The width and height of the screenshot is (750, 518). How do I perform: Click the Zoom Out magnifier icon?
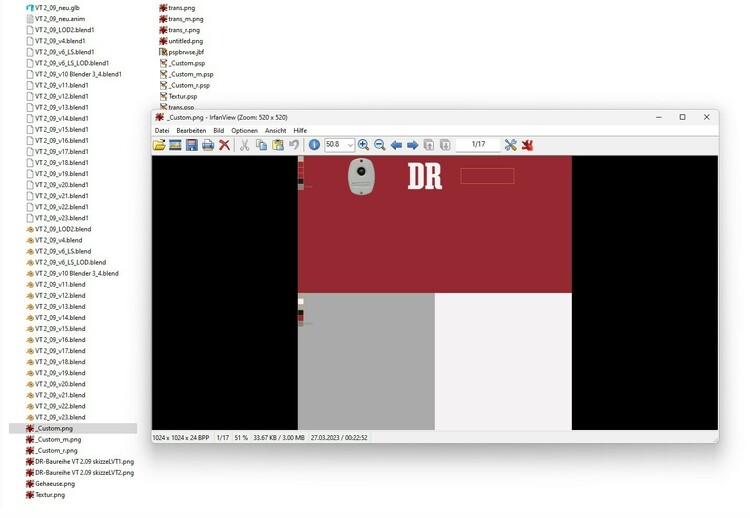[x=380, y=145]
